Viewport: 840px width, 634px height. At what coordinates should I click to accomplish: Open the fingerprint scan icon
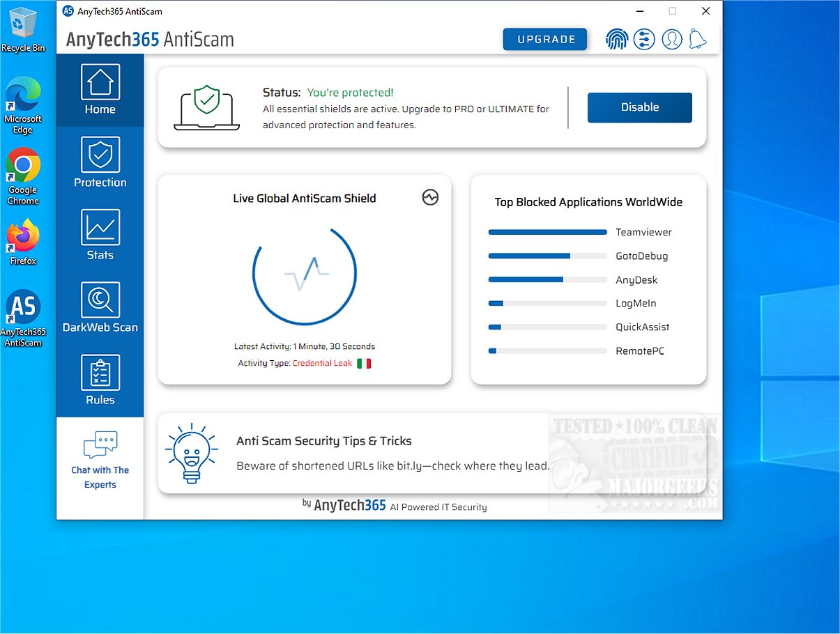coord(617,39)
